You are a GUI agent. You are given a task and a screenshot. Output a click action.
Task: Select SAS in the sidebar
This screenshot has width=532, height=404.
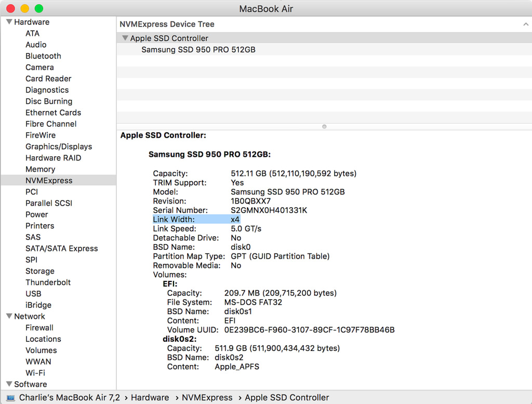pyautogui.click(x=33, y=237)
